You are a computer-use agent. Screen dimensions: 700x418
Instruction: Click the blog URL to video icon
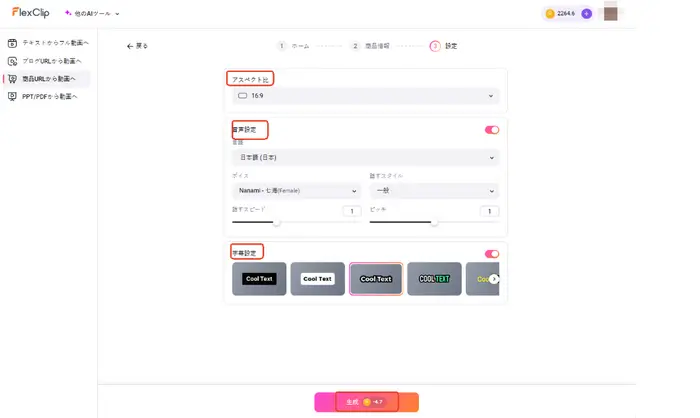coord(12,61)
